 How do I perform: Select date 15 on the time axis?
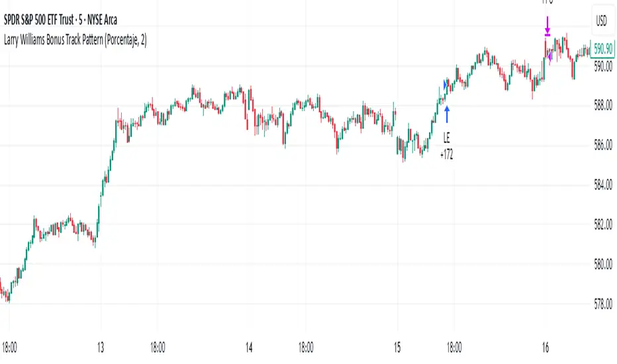(x=397, y=345)
